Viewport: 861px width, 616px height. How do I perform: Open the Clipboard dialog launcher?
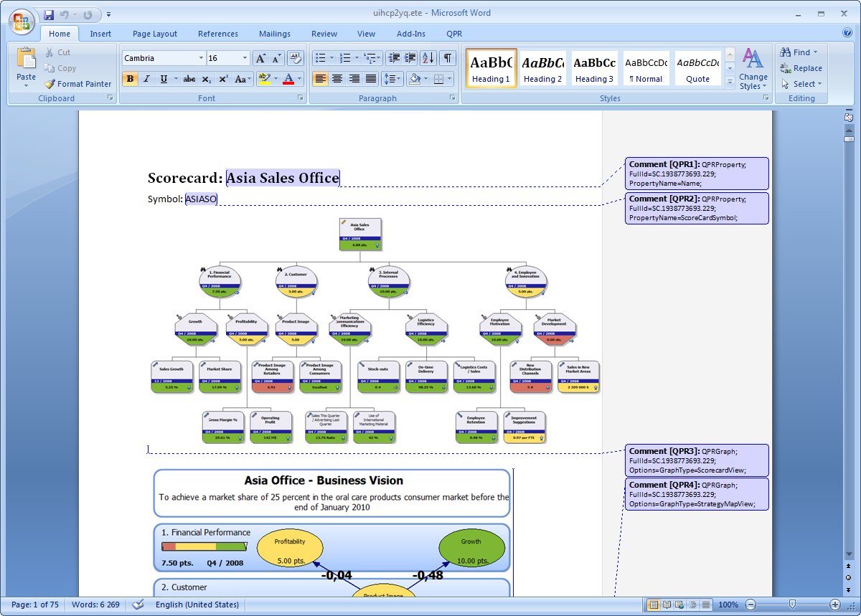point(110,98)
